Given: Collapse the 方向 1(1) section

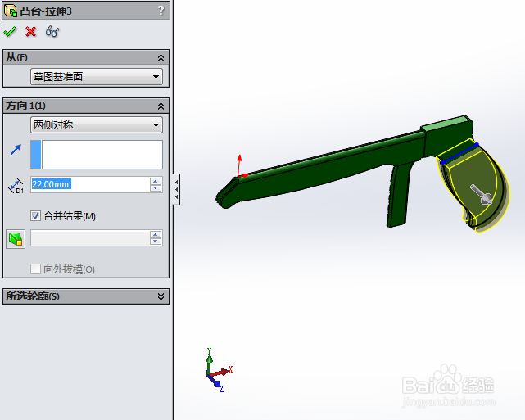Looking at the screenshot, I should [x=161, y=106].
